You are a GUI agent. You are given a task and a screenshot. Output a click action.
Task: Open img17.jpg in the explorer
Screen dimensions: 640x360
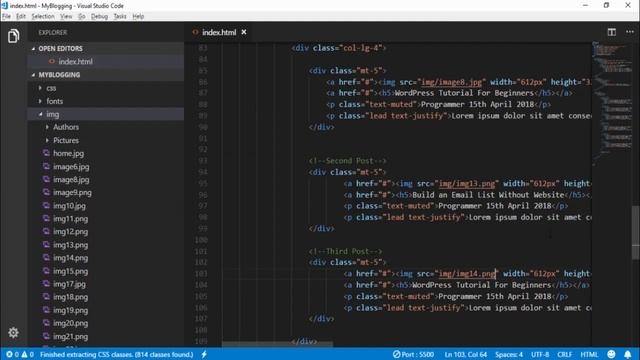(105, 284)
